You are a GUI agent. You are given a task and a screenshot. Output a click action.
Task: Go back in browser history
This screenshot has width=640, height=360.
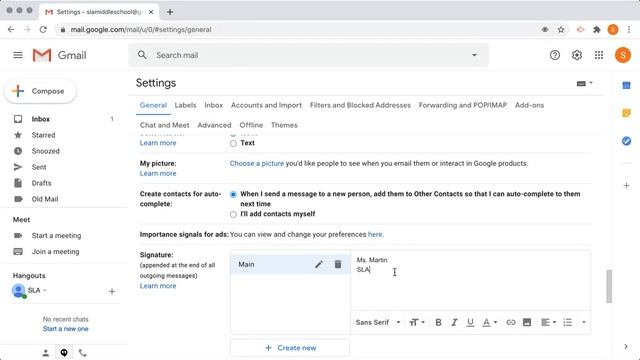coord(11,29)
